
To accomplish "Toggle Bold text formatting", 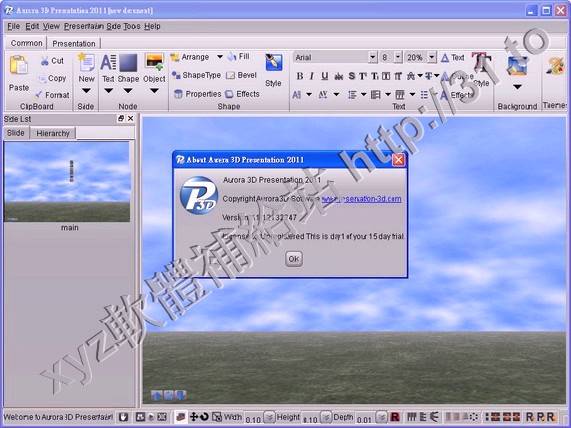I will pyautogui.click(x=300, y=76).
